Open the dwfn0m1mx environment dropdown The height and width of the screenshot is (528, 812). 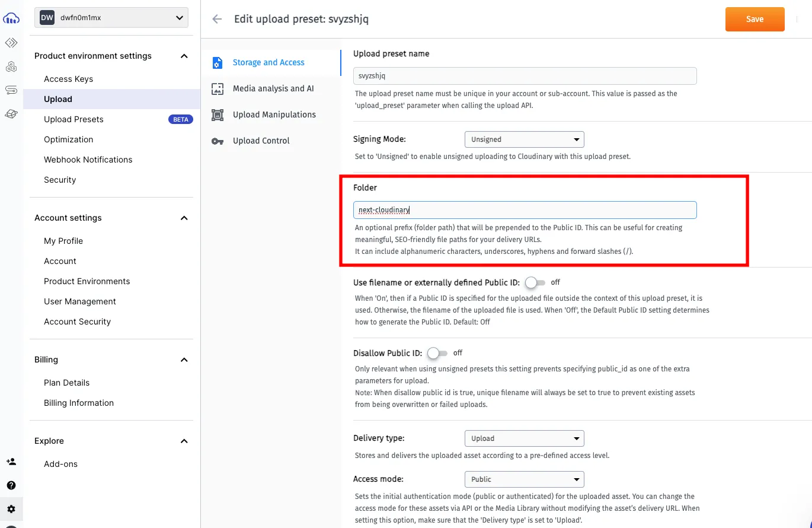tap(111, 18)
